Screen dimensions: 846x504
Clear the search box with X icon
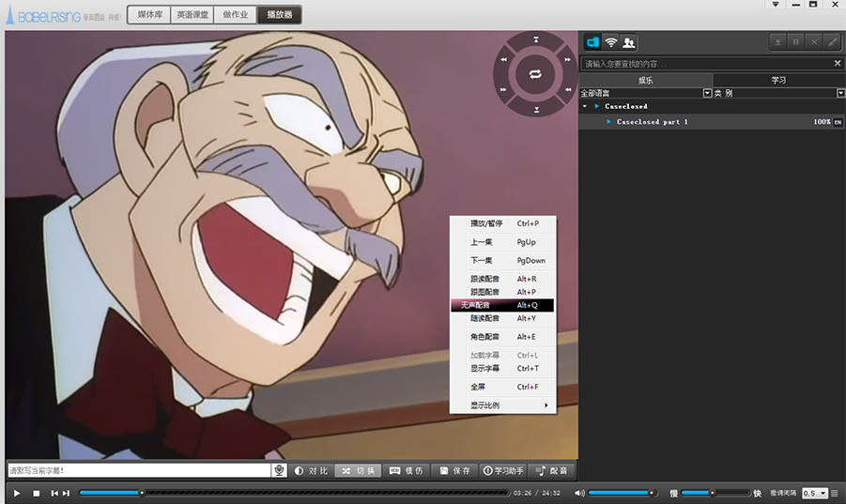(838, 63)
